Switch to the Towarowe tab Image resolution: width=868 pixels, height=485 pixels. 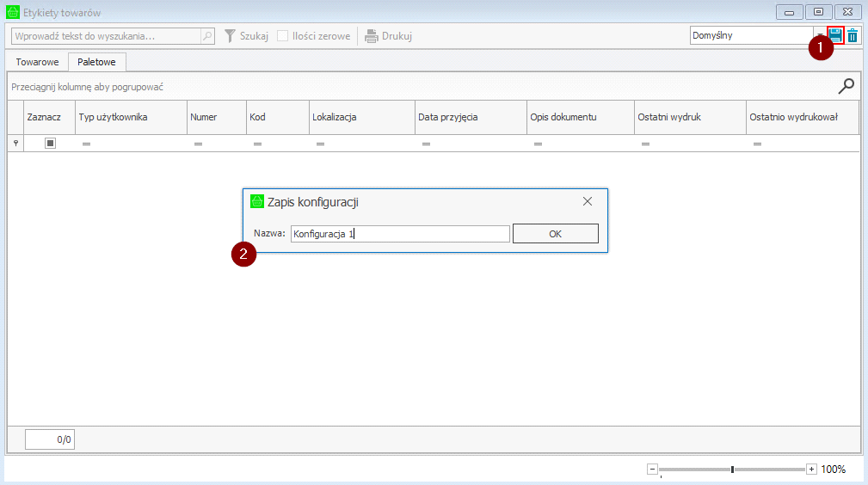(x=37, y=62)
